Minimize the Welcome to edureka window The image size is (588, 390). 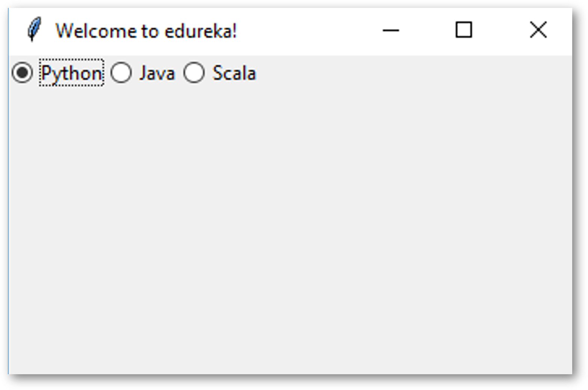coord(390,31)
